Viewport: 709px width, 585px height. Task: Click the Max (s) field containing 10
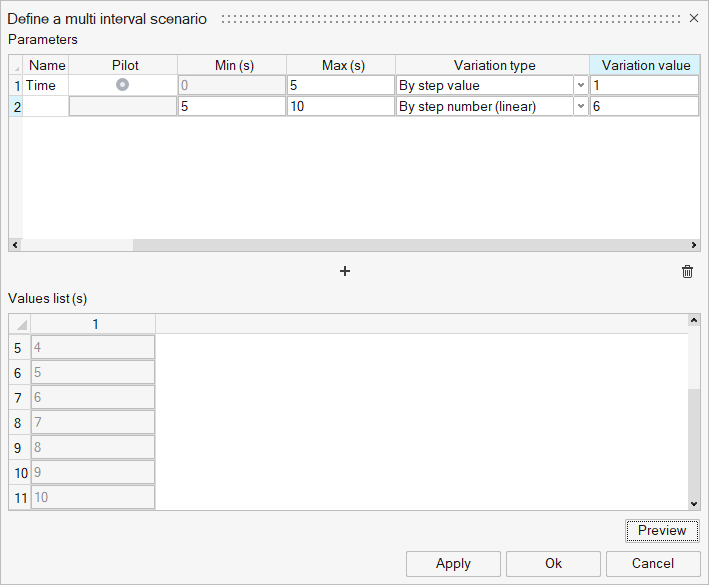tap(340, 106)
